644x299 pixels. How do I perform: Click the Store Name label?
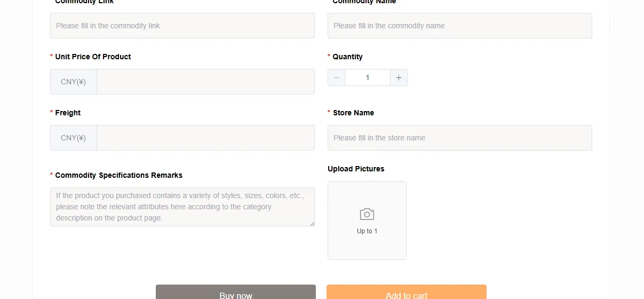pyautogui.click(x=353, y=113)
